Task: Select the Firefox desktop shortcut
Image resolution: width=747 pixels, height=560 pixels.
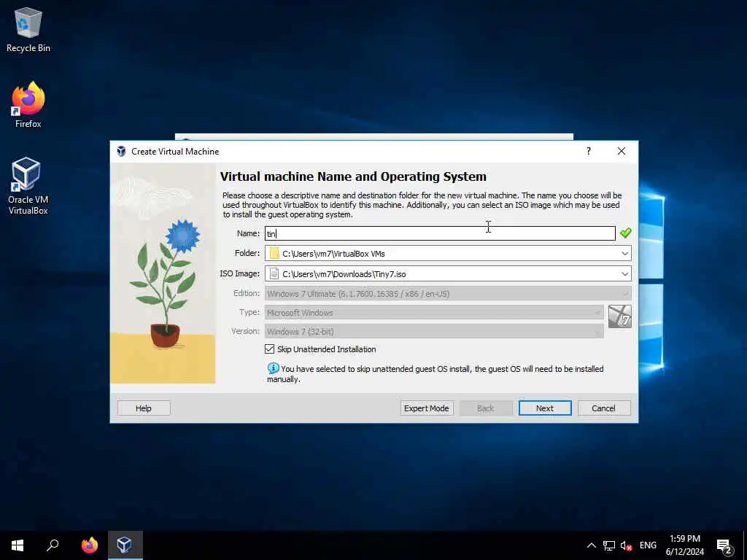Action: tap(28, 105)
